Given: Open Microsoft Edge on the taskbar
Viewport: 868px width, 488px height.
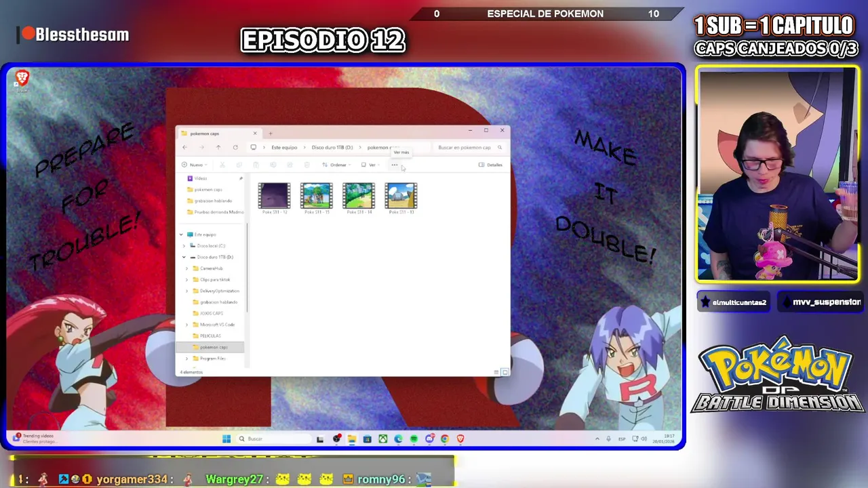Looking at the screenshot, I should pos(398,439).
